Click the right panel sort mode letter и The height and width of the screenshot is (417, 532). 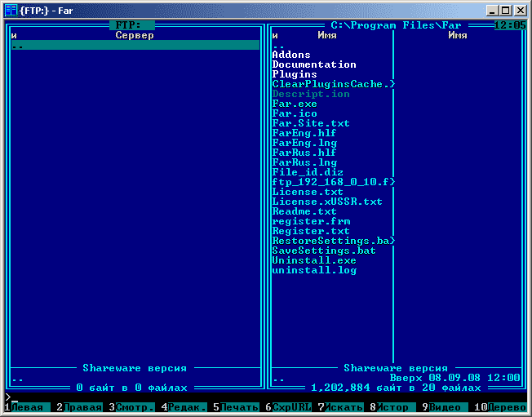click(275, 35)
